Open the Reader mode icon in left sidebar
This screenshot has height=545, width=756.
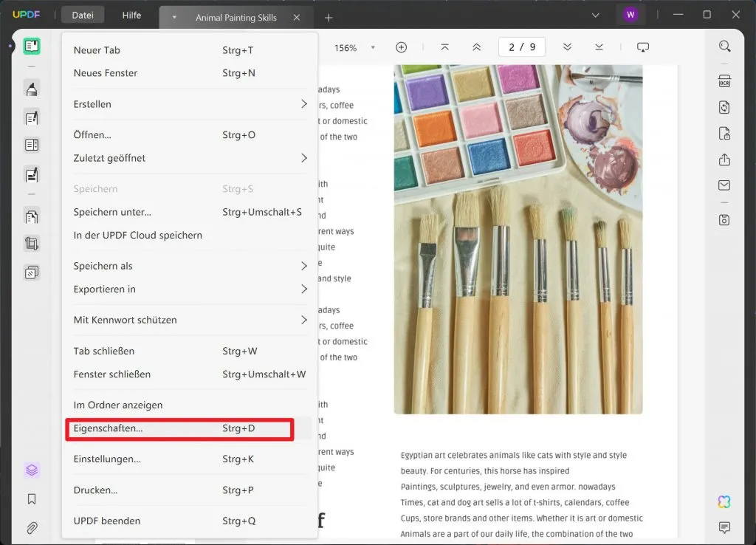tap(32, 47)
